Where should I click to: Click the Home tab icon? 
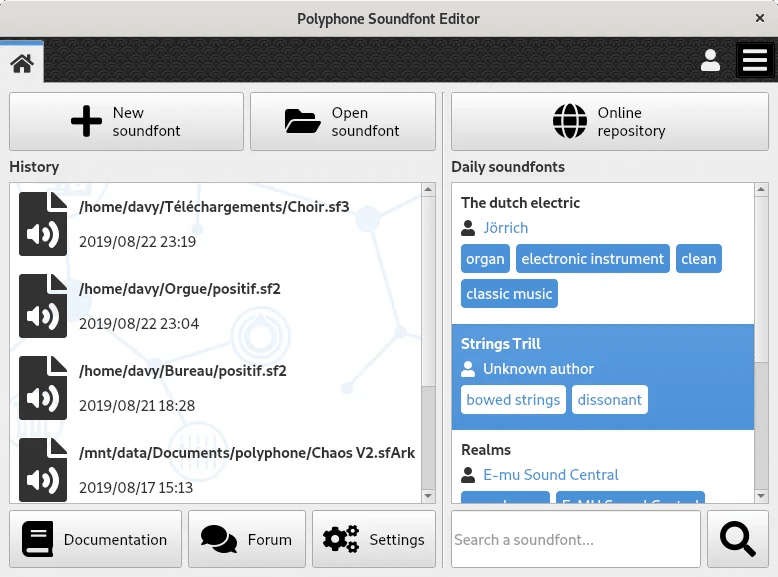[x=21, y=63]
